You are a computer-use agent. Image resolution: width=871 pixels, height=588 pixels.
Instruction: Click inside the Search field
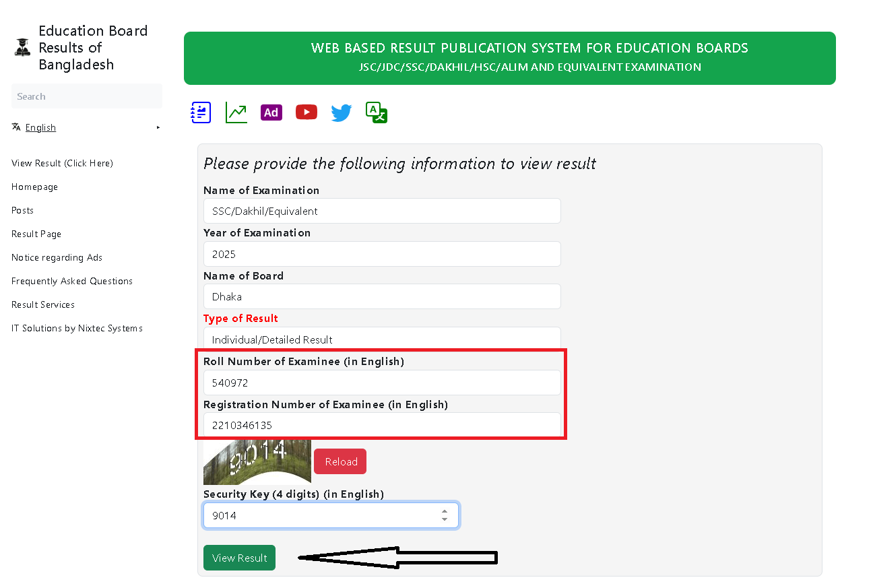[x=86, y=96]
